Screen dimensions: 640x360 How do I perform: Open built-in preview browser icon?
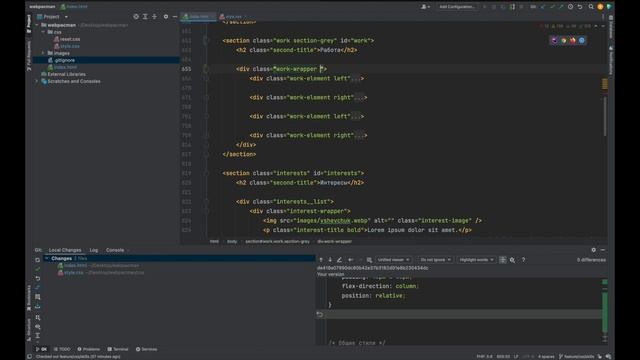[x=554, y=40]
